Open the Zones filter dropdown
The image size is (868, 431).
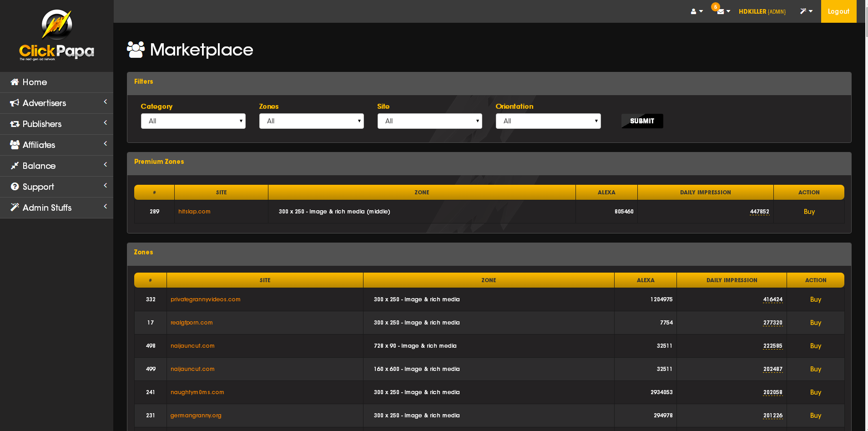[x=312, y=121]
